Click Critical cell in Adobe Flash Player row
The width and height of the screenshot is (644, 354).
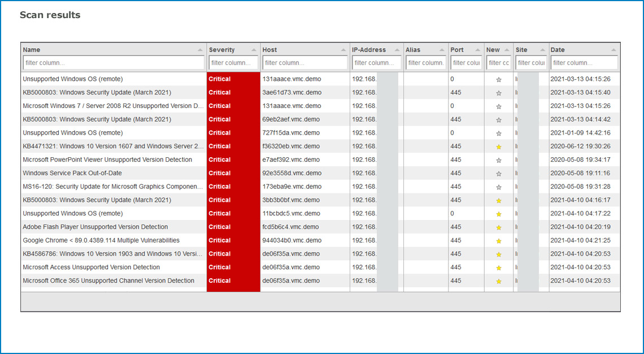click(233, 227)
